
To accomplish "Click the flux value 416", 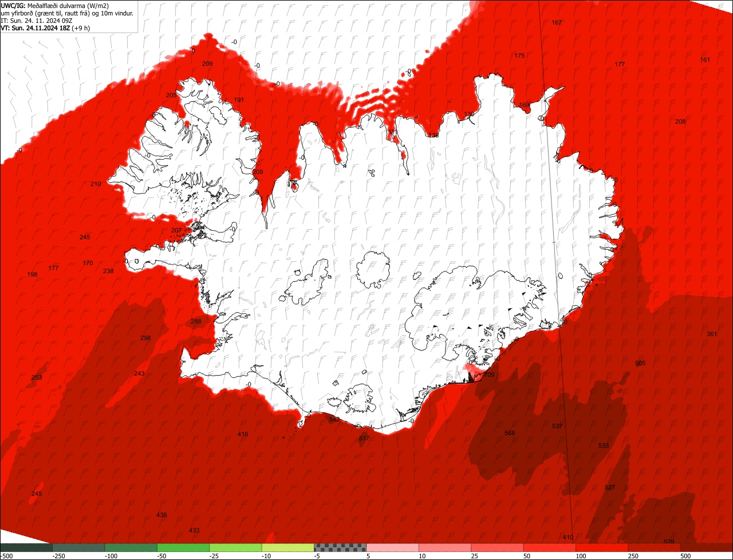I will 243,434.
